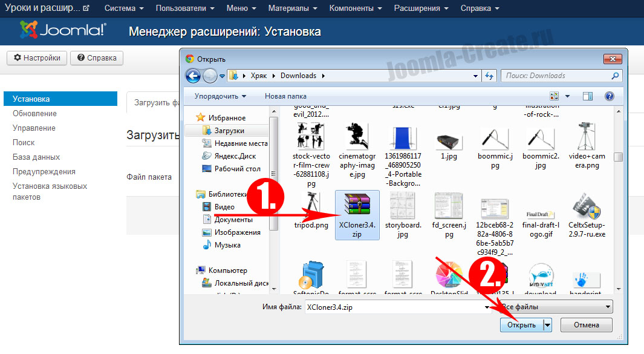Expand the view mode dropdown arrow
This screenshot has height=354, width=644.
(567, 96)
